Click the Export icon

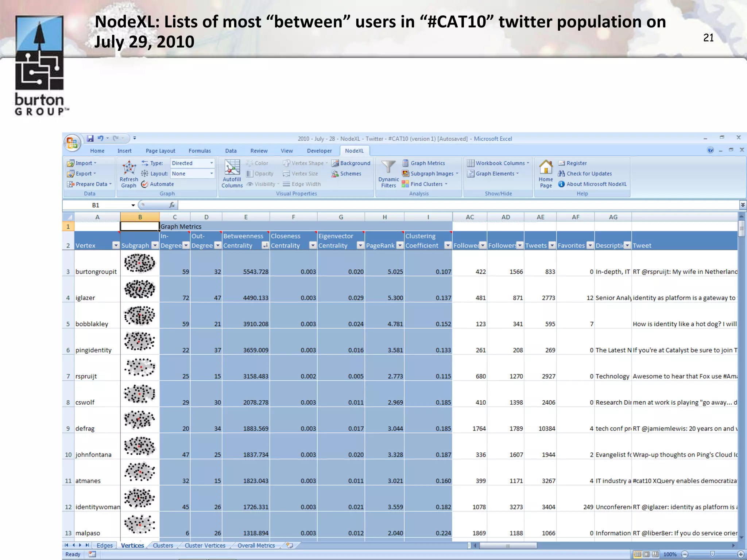tap(70, 174)
